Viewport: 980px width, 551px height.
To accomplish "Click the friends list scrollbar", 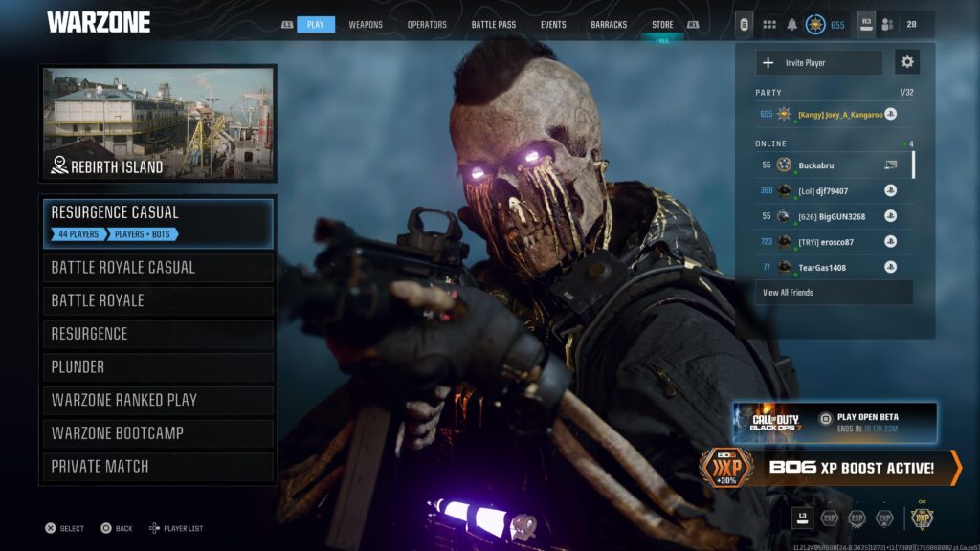I will click(x=913, y=165).
